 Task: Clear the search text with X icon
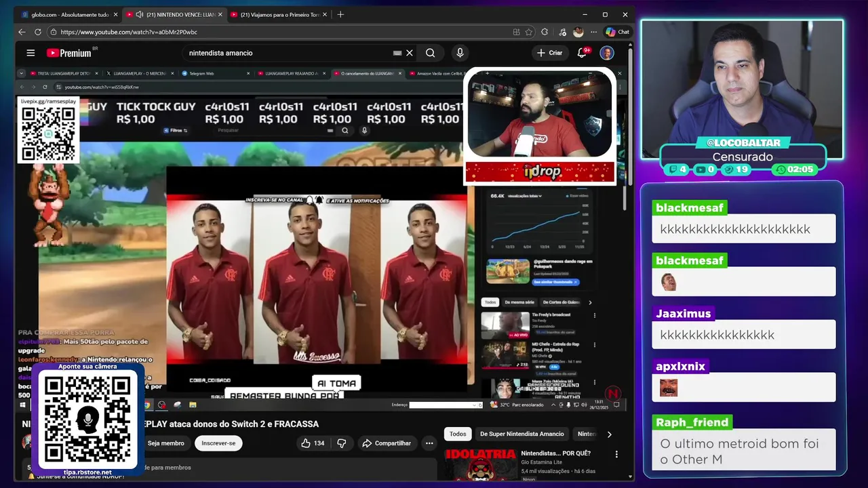[410, 53]
